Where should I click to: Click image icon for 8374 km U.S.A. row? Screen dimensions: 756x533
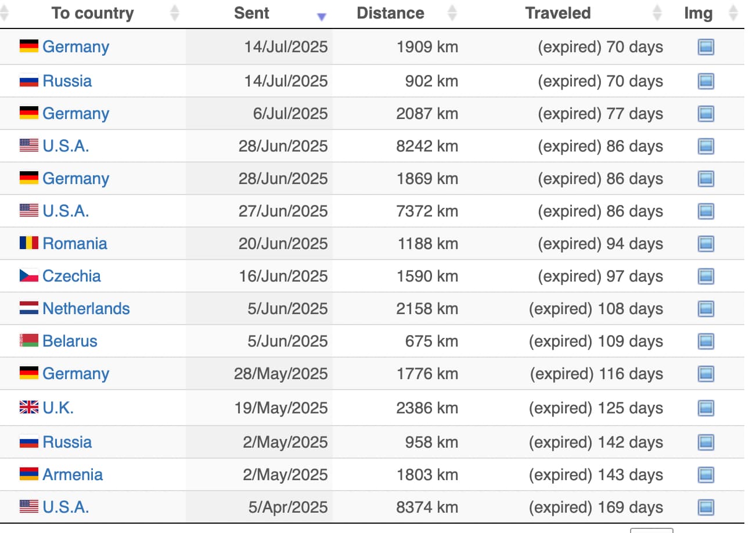pos(705,507)
